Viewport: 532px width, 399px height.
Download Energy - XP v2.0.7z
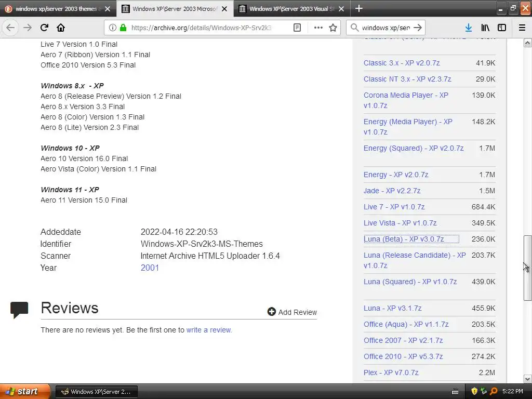(396, 175)
